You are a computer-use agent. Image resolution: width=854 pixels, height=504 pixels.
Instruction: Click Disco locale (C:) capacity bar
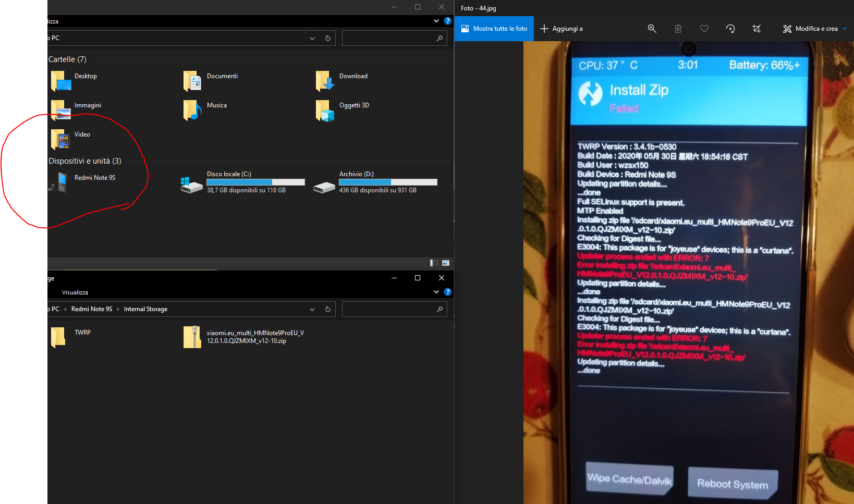255,182
